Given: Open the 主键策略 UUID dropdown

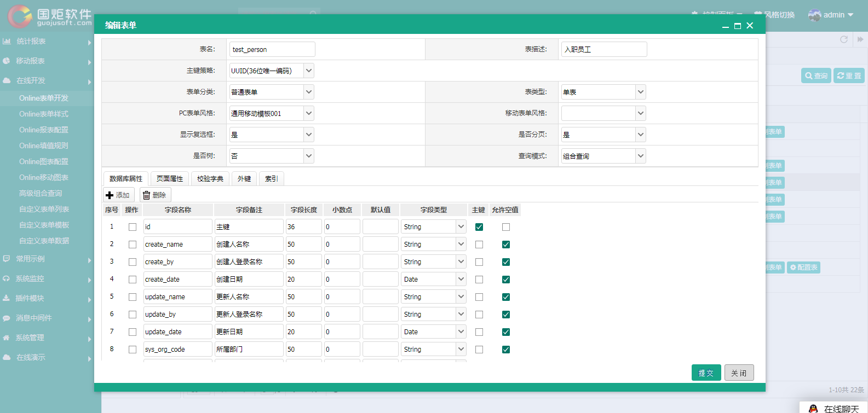Looking at the screenshot, I should pos(272,71).
